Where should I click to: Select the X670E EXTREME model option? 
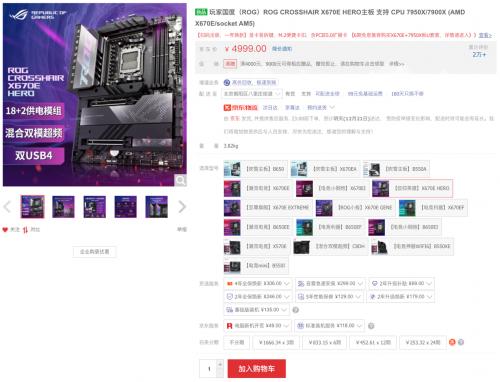[x=268, y=208]
